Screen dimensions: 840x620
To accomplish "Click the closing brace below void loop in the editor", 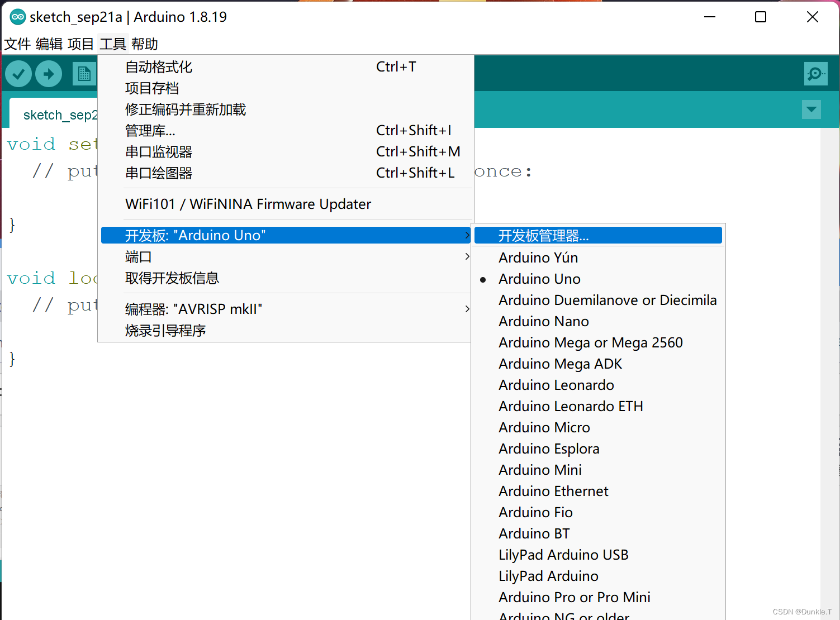I will [x=12, y=359].
